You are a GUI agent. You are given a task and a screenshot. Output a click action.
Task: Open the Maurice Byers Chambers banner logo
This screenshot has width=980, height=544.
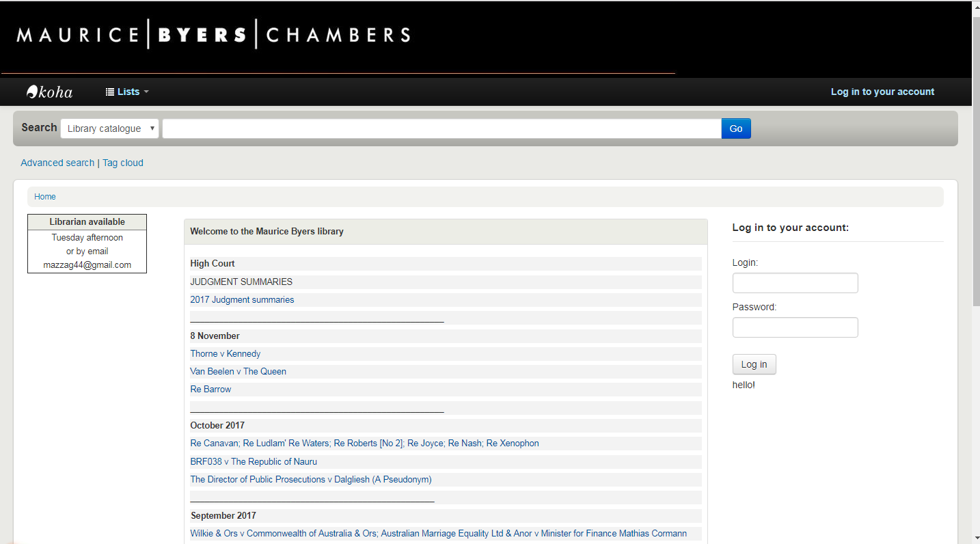click(x=213, y=34)
